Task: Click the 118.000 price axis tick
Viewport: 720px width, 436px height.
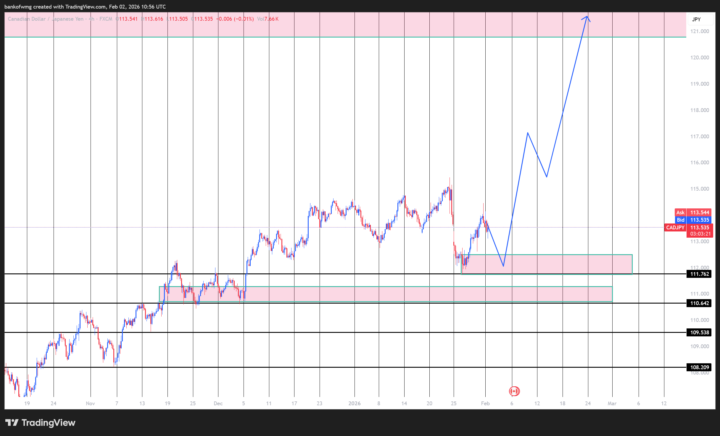Action: click(x=700, y=110)
